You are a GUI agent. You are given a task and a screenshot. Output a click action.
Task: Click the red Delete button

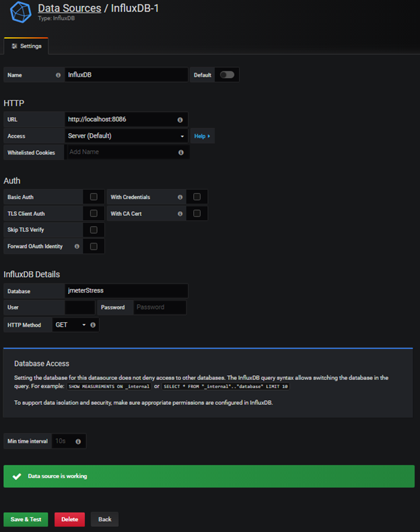[69, 519]
